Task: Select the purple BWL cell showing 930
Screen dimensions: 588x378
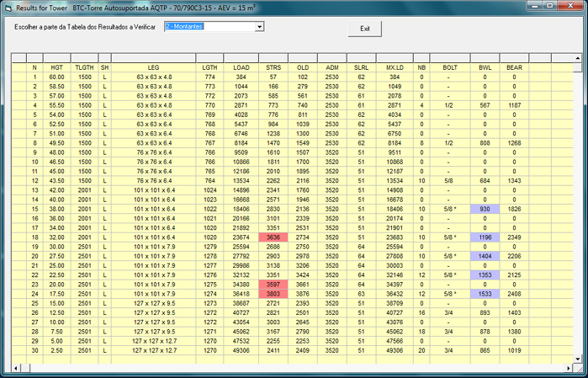Action: click(x=485, y=209)
